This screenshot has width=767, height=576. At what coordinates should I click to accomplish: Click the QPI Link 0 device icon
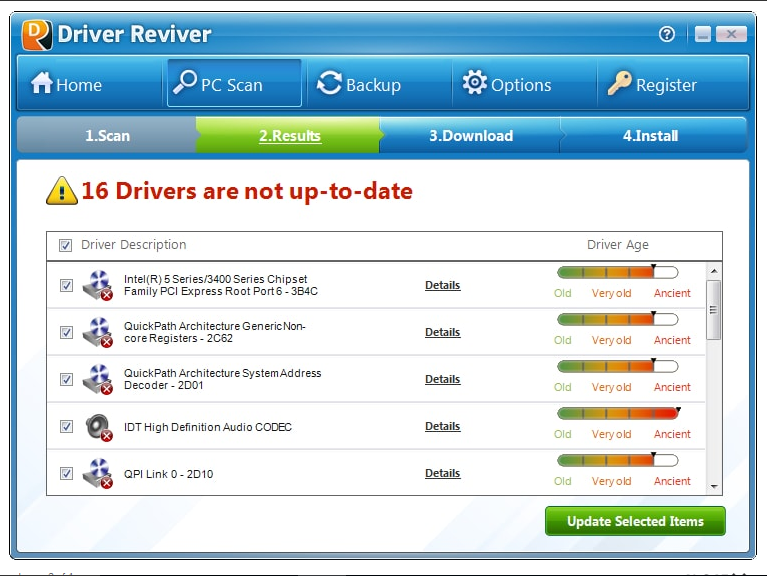98,473
